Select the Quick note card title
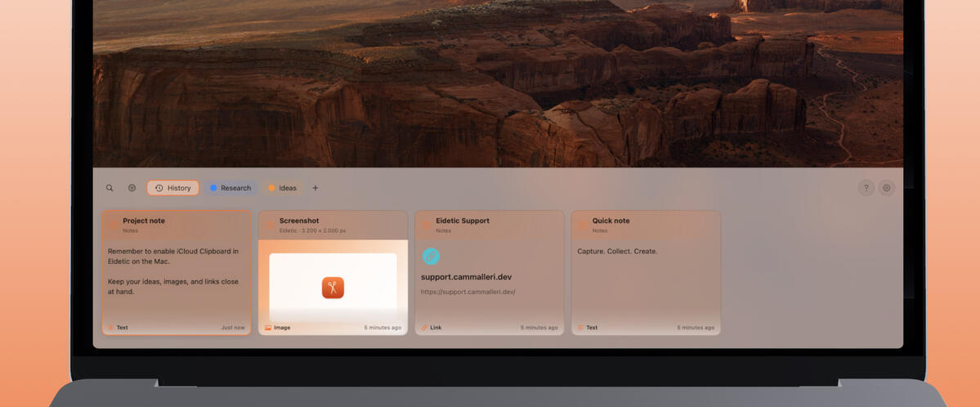The width and height of the screenshot is (980, 407). point(611,221)
